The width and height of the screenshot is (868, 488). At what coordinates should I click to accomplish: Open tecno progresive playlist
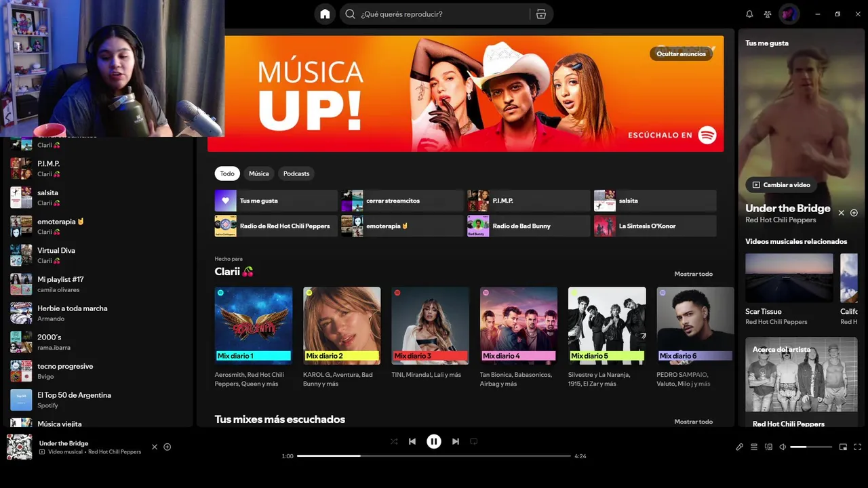point(99,371)
